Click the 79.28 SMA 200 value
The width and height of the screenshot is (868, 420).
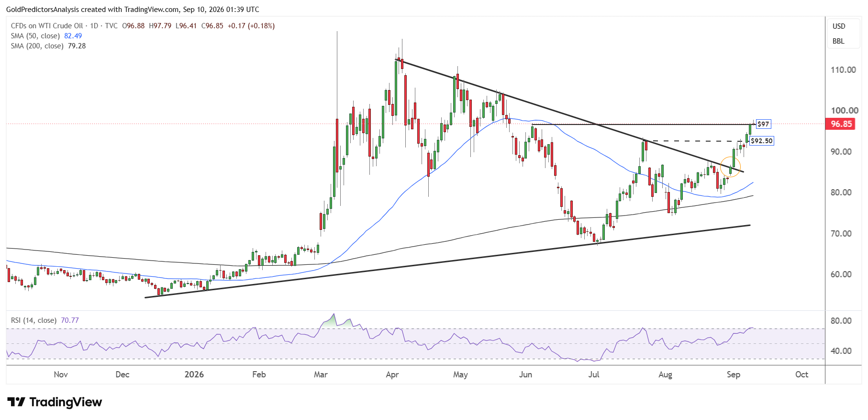(77, 46)
